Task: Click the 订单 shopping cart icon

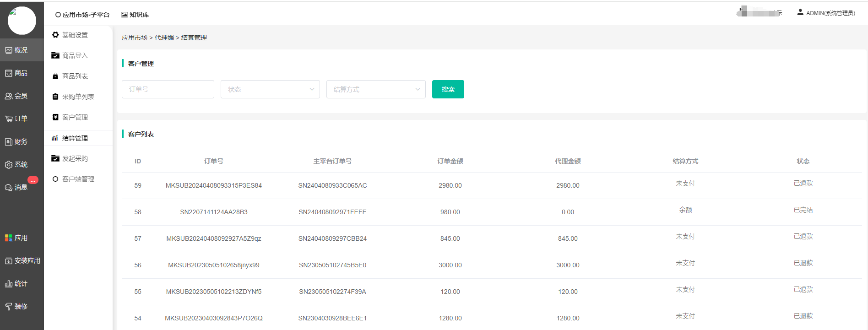Action: 9,119
